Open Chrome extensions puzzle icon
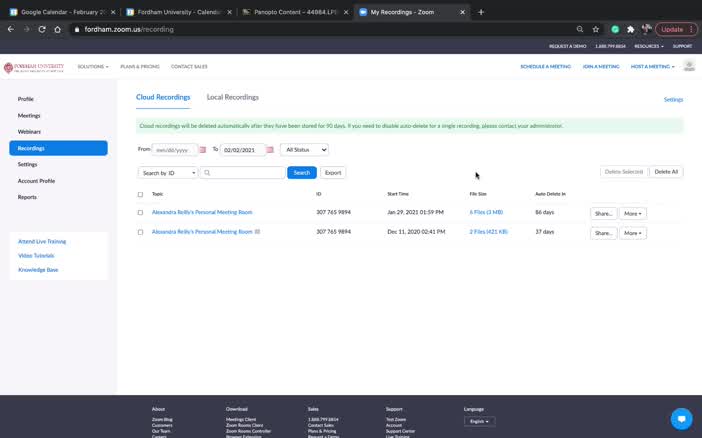 630,30
